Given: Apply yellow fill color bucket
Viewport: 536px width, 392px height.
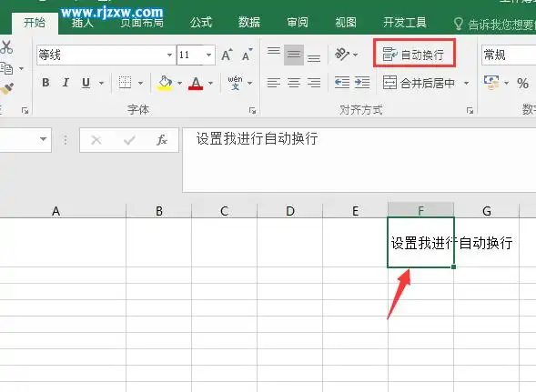Looking at the screenshot, I should click(165, 83).
